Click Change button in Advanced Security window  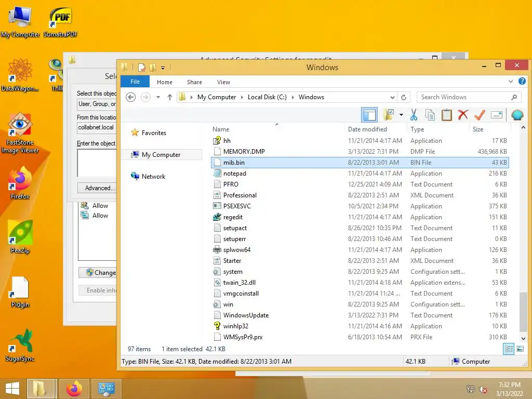click(x=98, y=272)
